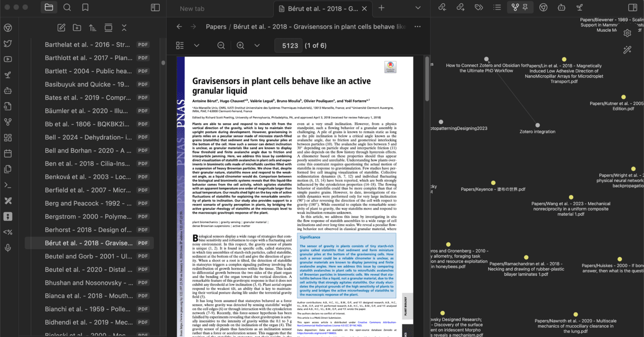
Task: Open Bianchi et al. - 1959 file
Action: point(89,309)
